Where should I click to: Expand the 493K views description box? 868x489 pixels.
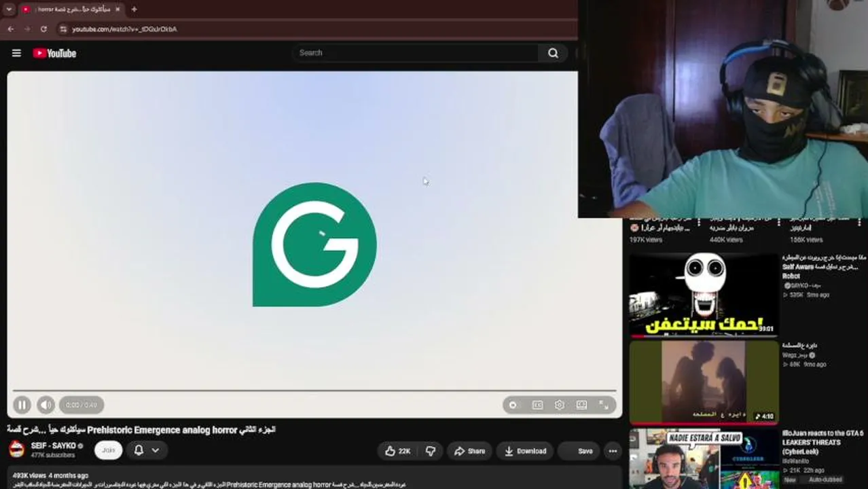pyautogui.click(x=314, y=479)
